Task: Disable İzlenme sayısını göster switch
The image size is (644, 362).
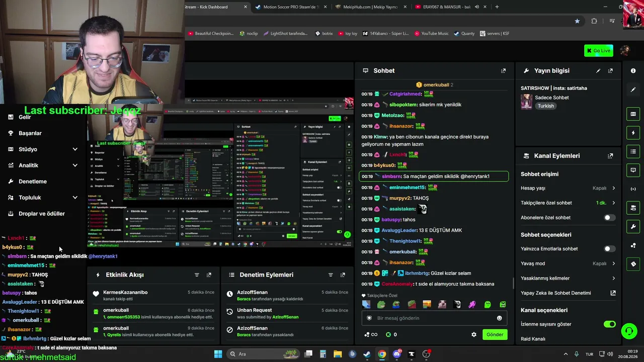Action: 609,324
